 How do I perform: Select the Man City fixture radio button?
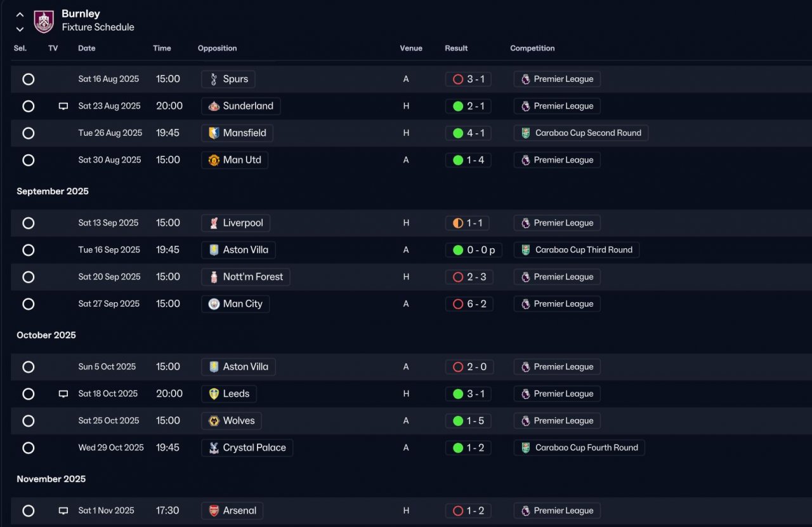click(28, 304)
